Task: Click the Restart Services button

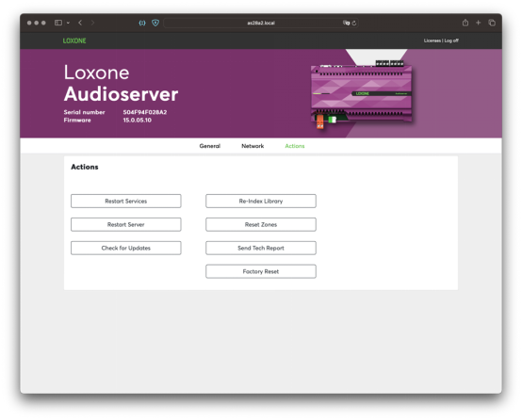Action: coord(126,201)
